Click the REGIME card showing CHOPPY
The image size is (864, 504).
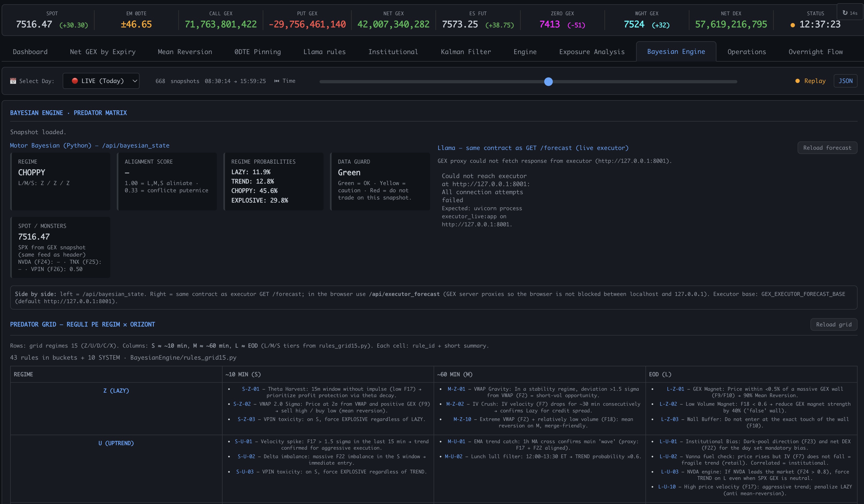[60, 181]
